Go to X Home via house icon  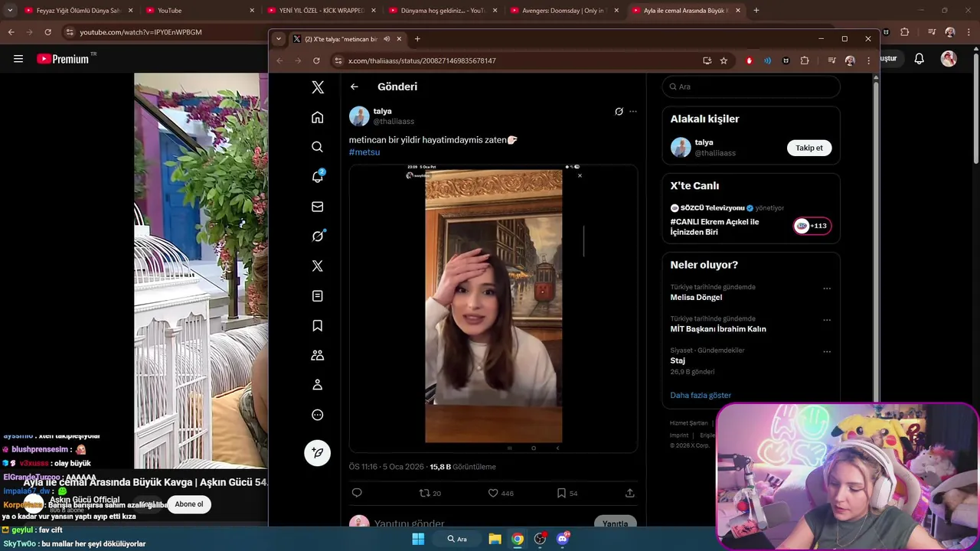pyautogui.click(x=318, y=117)
